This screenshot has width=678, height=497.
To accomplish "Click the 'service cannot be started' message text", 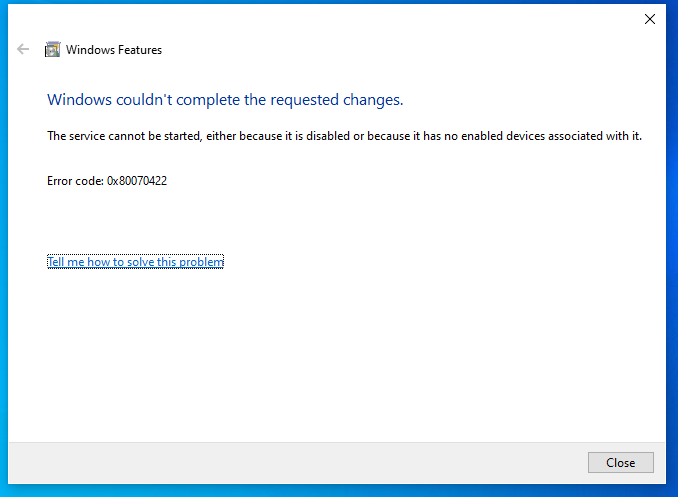I will coord(344,136).
